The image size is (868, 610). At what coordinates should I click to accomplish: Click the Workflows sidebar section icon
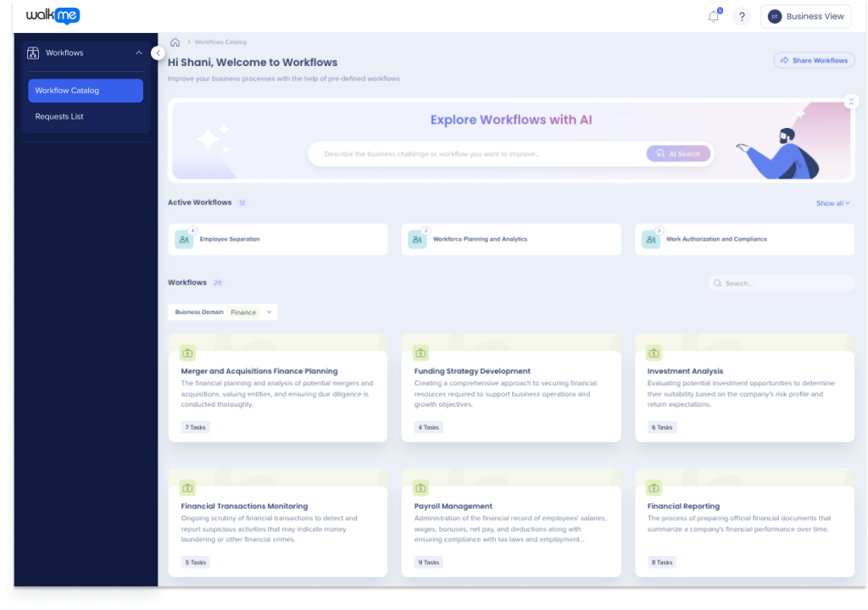33,53
